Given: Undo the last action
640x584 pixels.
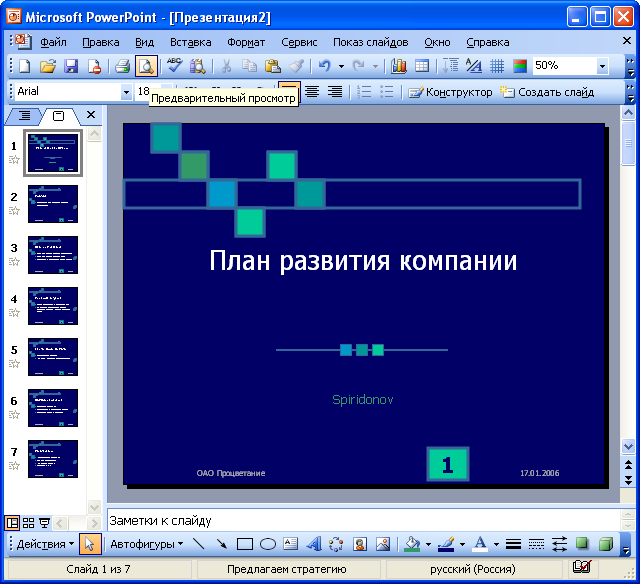Looking at the screenshot, I should point(324,66).
